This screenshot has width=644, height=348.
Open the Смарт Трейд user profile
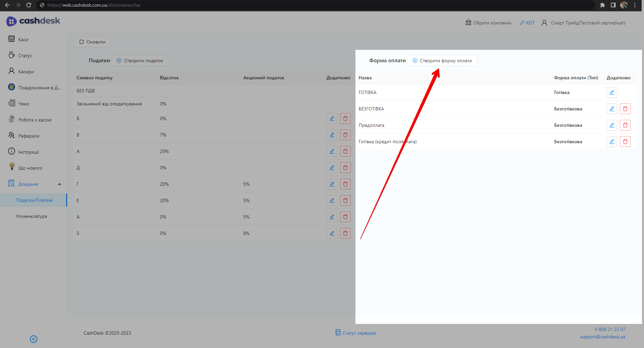[x=583, y=23]
